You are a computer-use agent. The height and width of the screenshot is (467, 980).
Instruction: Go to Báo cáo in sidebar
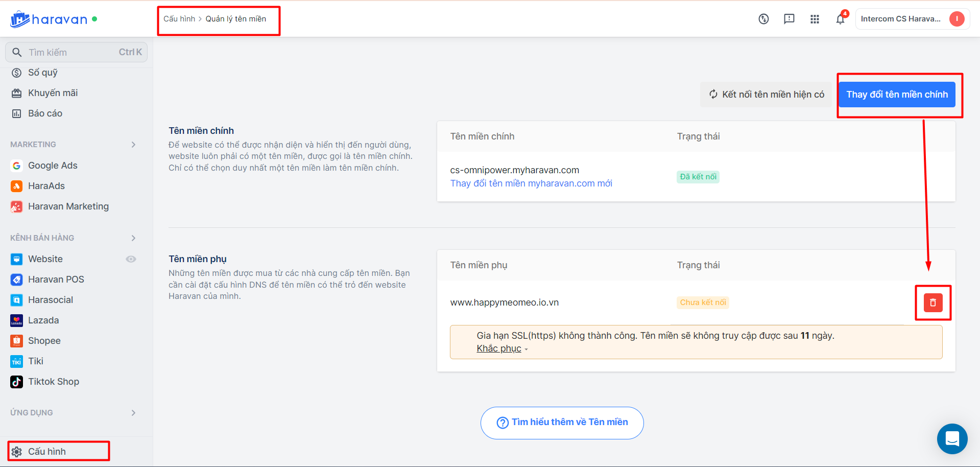[45, 113]
